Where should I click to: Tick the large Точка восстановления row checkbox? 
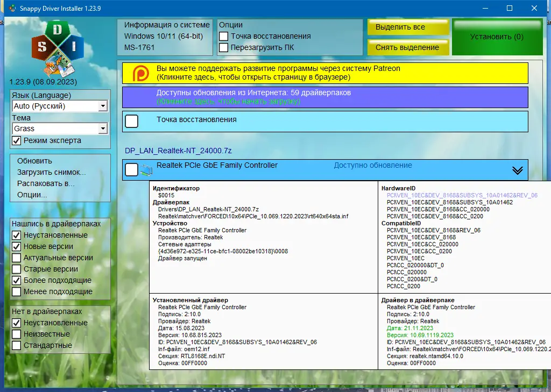(x=132, y=121)
